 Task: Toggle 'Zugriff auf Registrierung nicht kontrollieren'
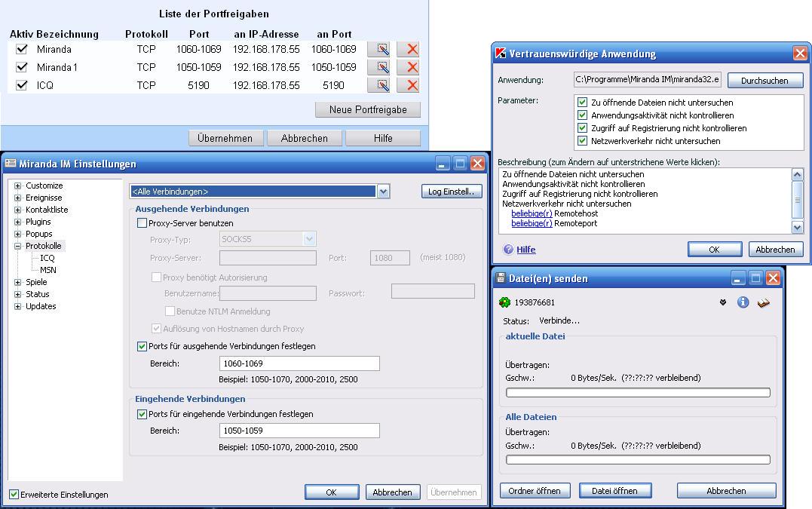click(582, 128)
